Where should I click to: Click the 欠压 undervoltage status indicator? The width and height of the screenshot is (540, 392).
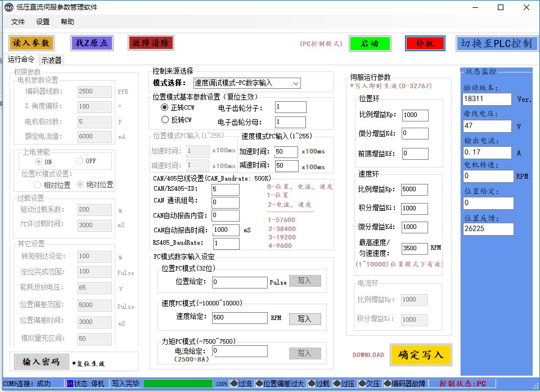pyautogui.click(x=370, y=384)
